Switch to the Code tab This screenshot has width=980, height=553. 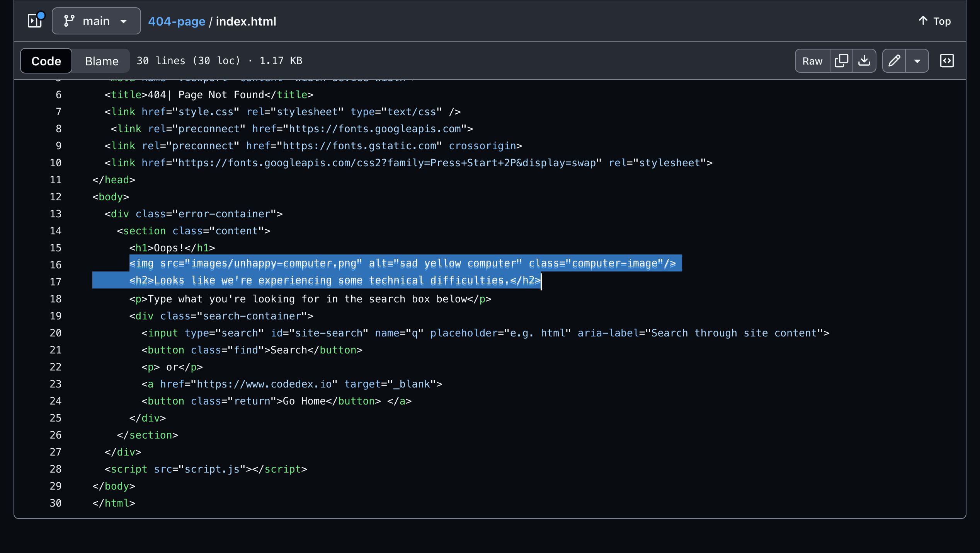click(x=46, y=61)
